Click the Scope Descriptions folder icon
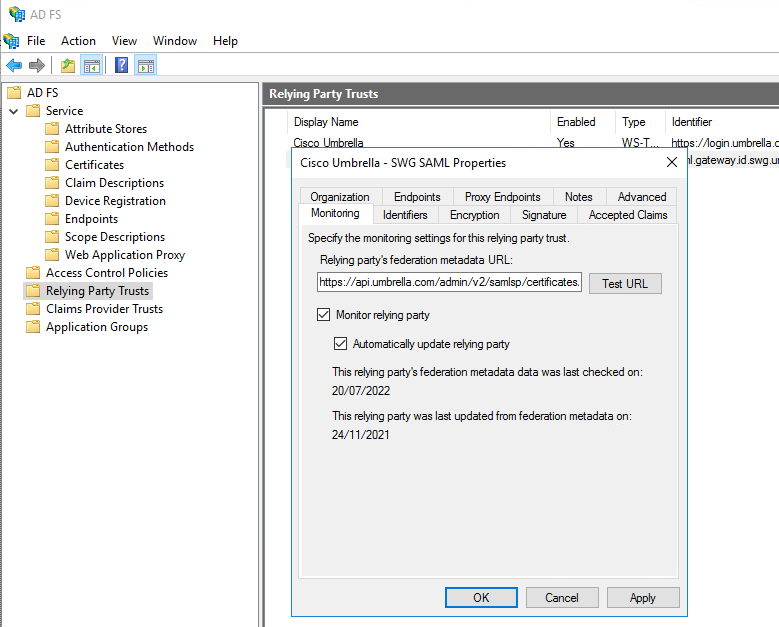779x627 pixels. [x=52, y=236]
